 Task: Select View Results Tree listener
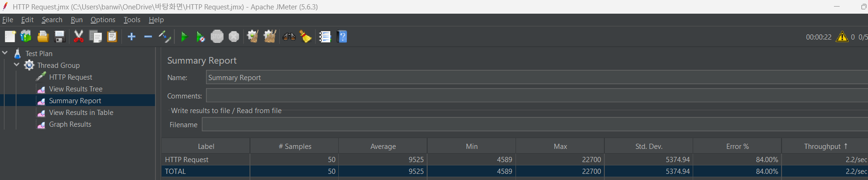76,89
